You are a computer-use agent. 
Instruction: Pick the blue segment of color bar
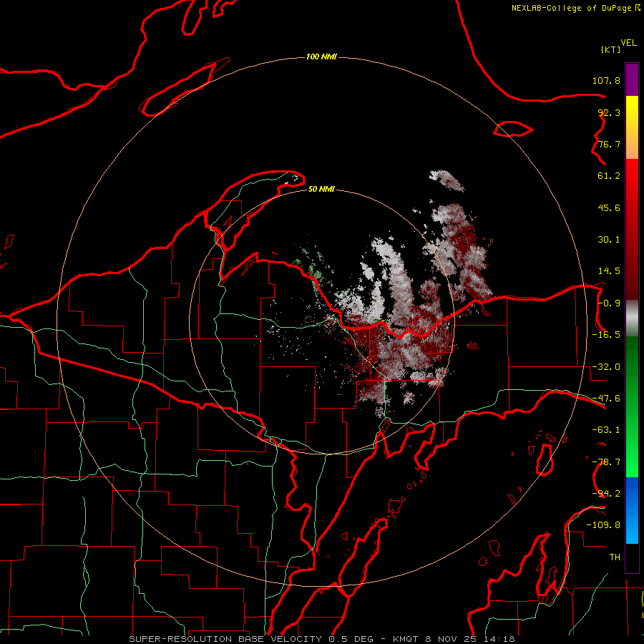pyautogui.click(x=632, y=510)
